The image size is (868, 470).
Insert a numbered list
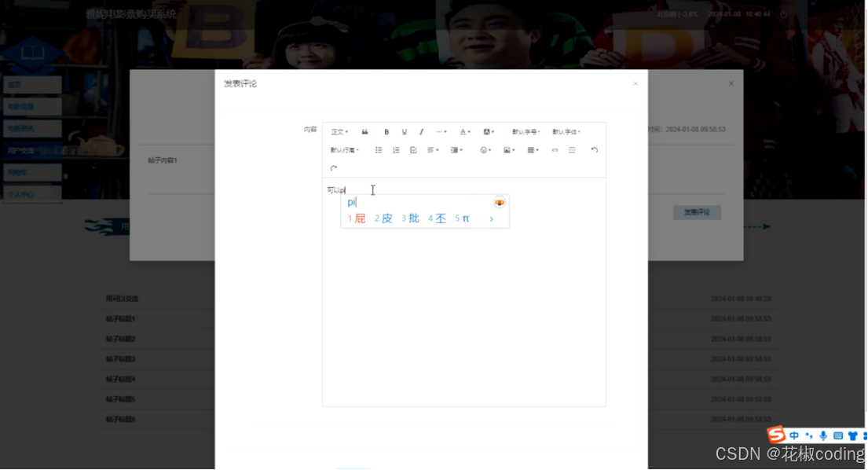coord(396,149)
